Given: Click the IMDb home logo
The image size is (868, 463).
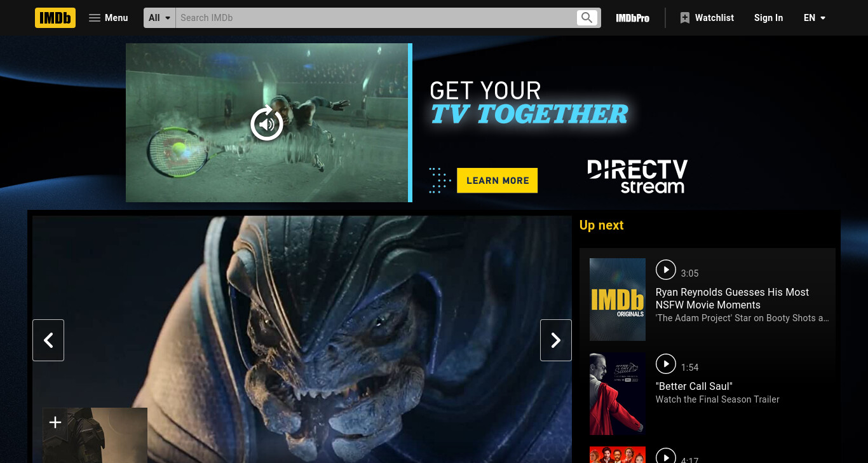Looking at the screenshot, I should 55,18.
